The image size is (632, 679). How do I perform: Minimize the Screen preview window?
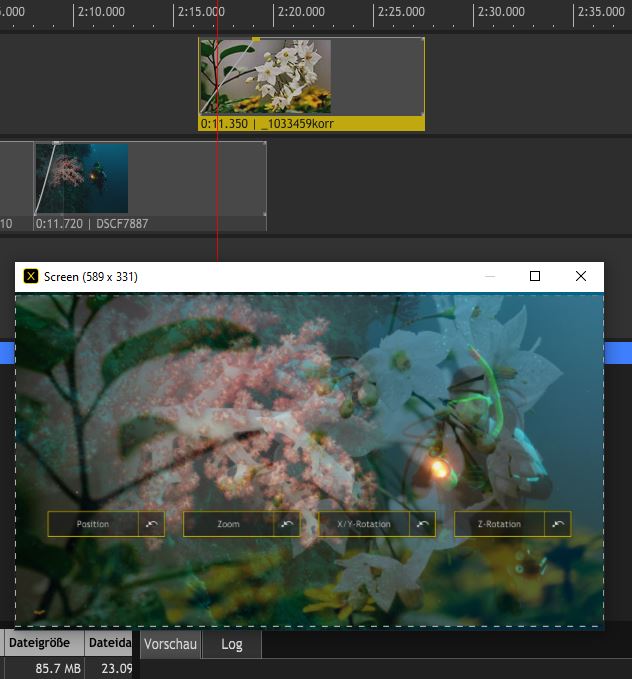click(490, 276)
